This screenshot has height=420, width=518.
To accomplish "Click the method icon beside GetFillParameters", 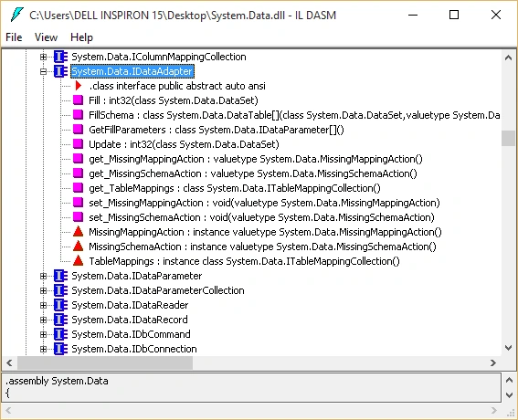I will point(78,129).
